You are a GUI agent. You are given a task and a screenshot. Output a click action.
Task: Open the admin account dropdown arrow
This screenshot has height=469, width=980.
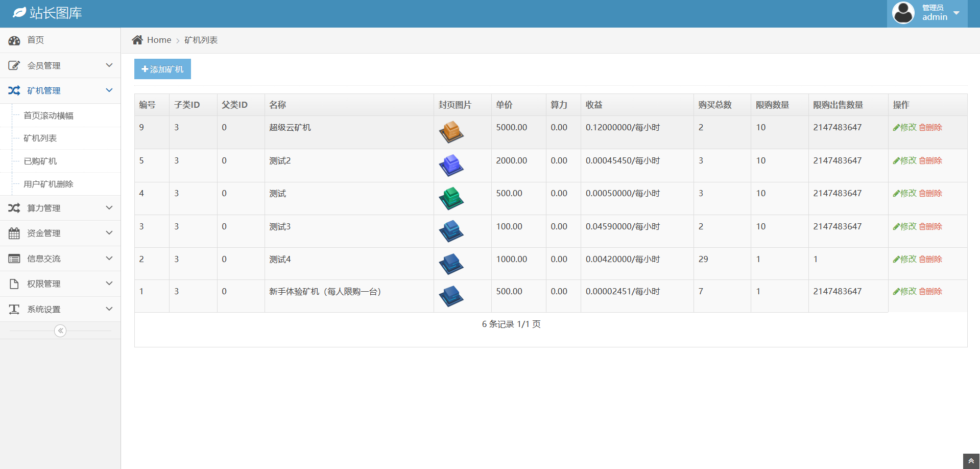click(x=957, y=13)
